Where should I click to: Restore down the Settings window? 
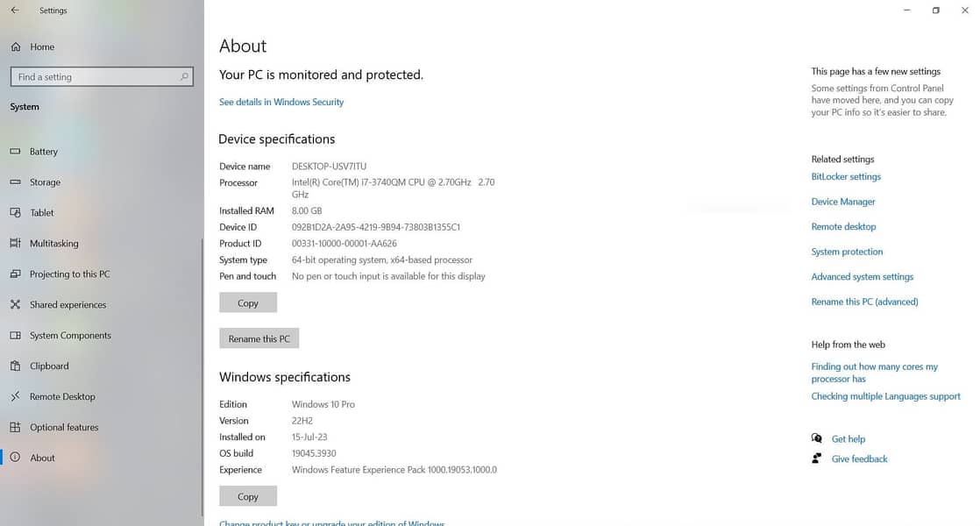click(x=935, y=10)
